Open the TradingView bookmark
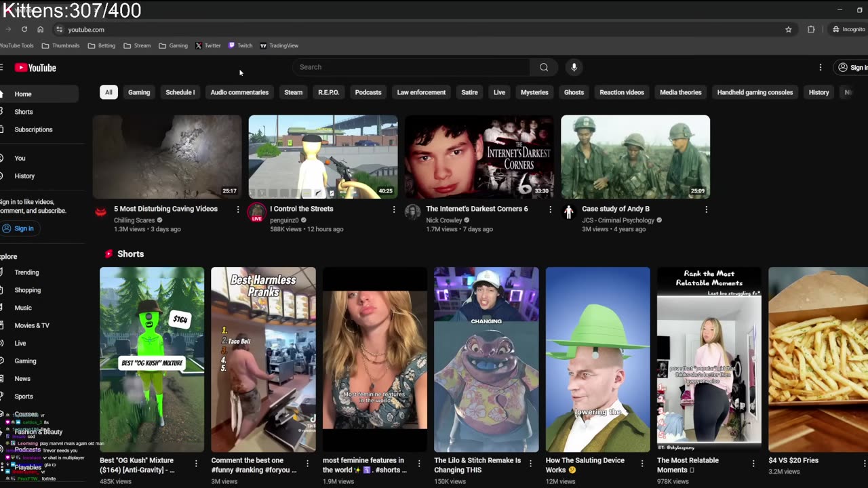Screen dimensions: 868x488 pyautogui.click(x=279, y=45)
